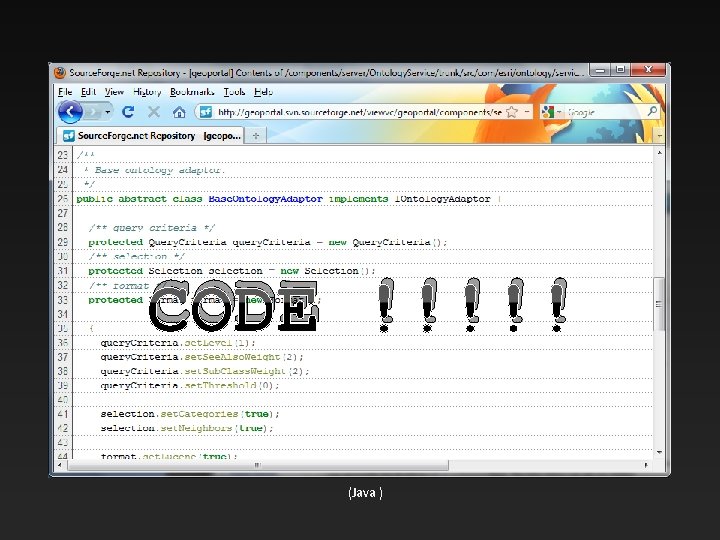This screenshot has width=720, height=540.
Task: Go to the Home page
Action: 179,112
